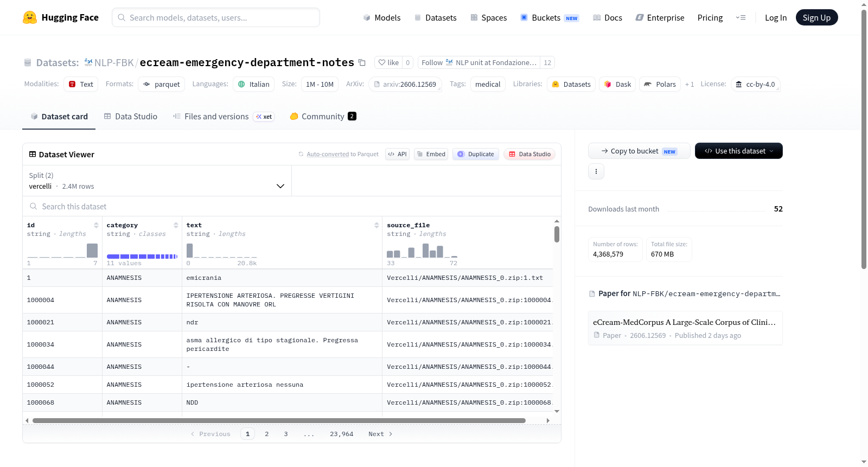868x467 pixels.
Task: Duplicate the dataset viewer
Action: pos(476,154)
